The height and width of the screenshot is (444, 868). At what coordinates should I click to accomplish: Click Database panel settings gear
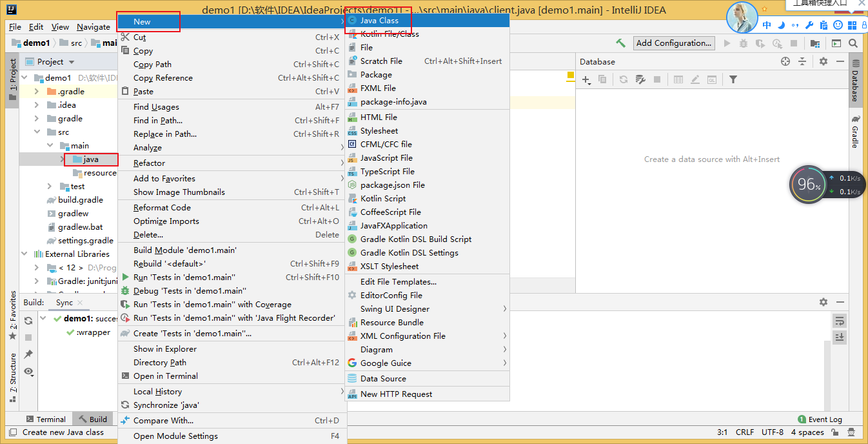pos(824,61)
